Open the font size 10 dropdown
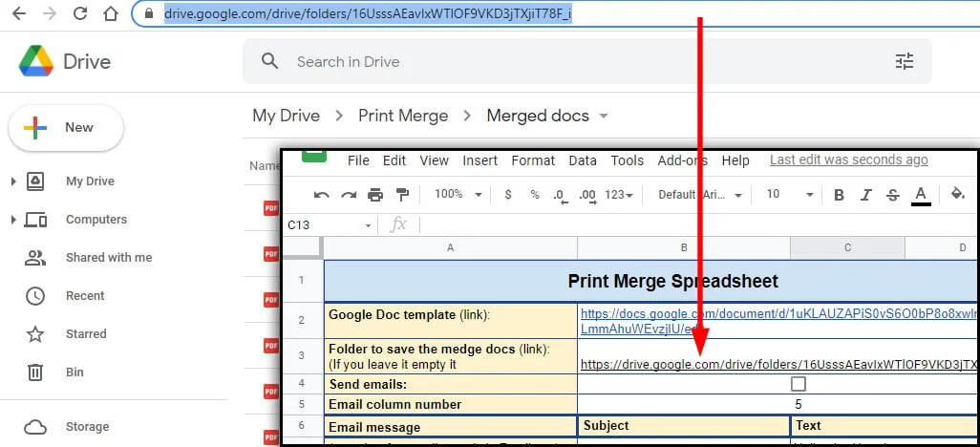The height and width of the screenshot is (447, 980). (790, 195)
